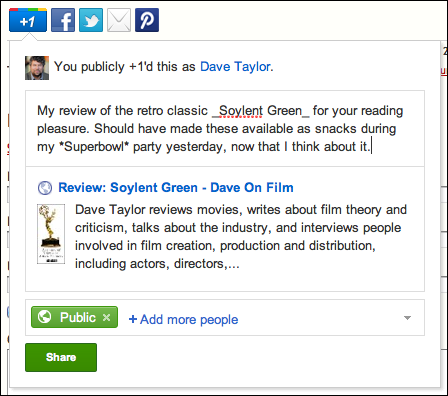This screenshot has width=448, height=396.
Task: Pin using the Pinterest icon
Action: click(x=147, y=20)
